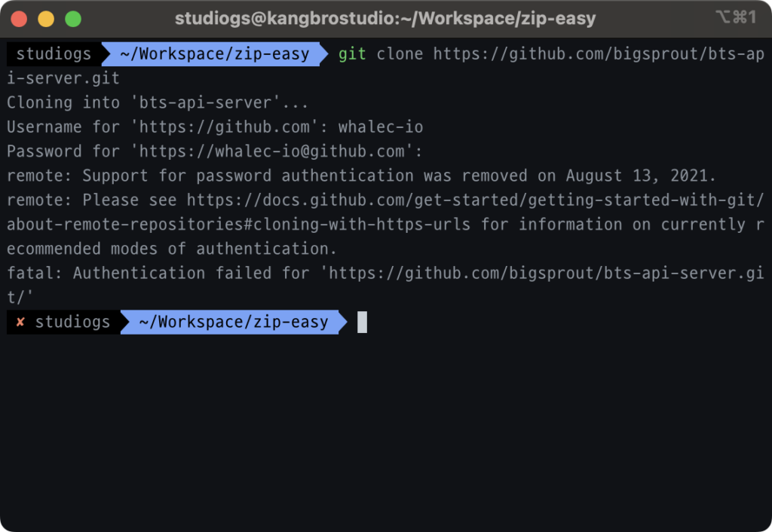772x532 pixels.
Task: Click the 'August 13, 2021' removal notice line
Action: click(x=361, y=176)
